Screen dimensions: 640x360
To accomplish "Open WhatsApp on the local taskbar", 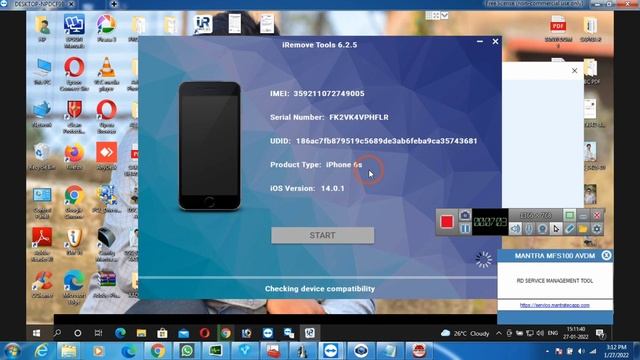I will 187,351.
